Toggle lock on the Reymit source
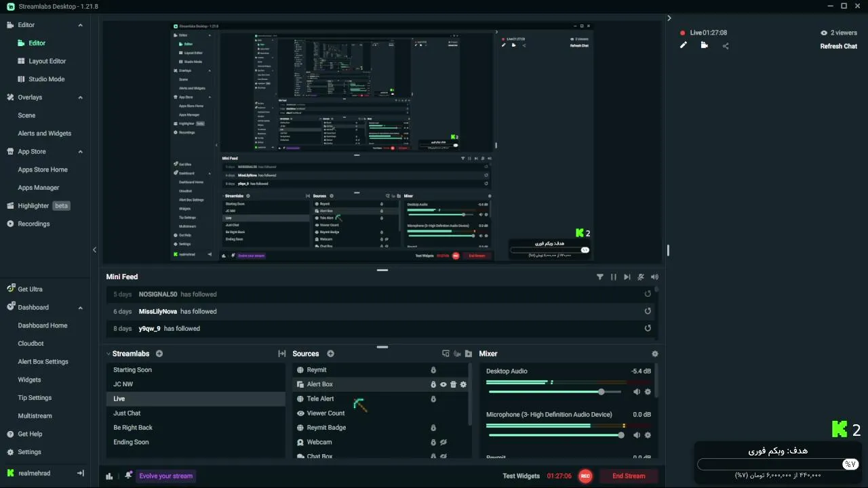This screenshot has height=488, width=868. click(433, 370)
